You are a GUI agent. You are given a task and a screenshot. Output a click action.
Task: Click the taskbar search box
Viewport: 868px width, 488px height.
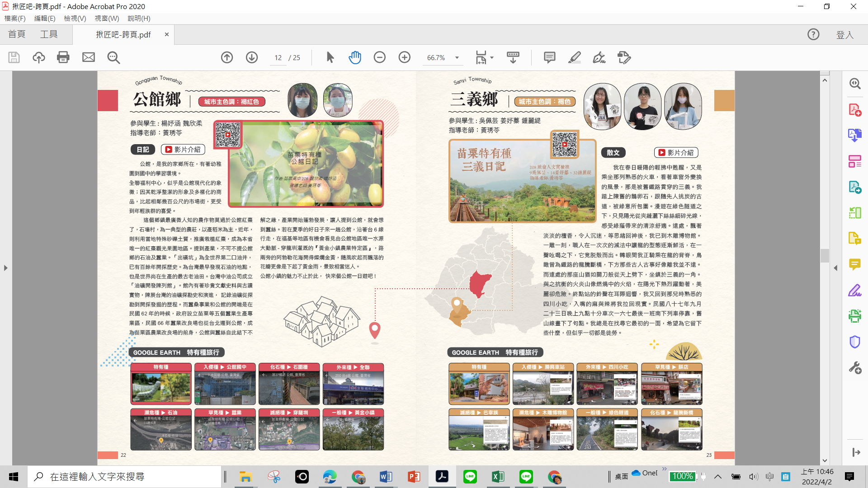(125, 477)
